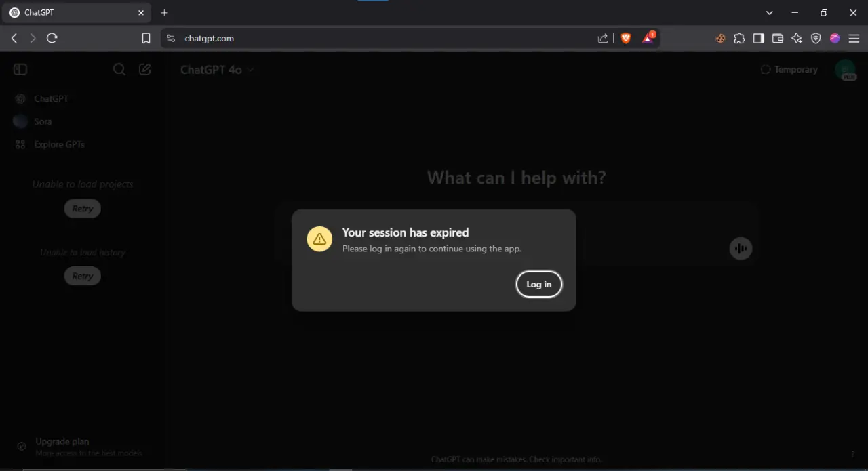This screenshot has width=868, height=471.
Task: Click 'Your session has expired' title
Action: [x=406, y=232]
